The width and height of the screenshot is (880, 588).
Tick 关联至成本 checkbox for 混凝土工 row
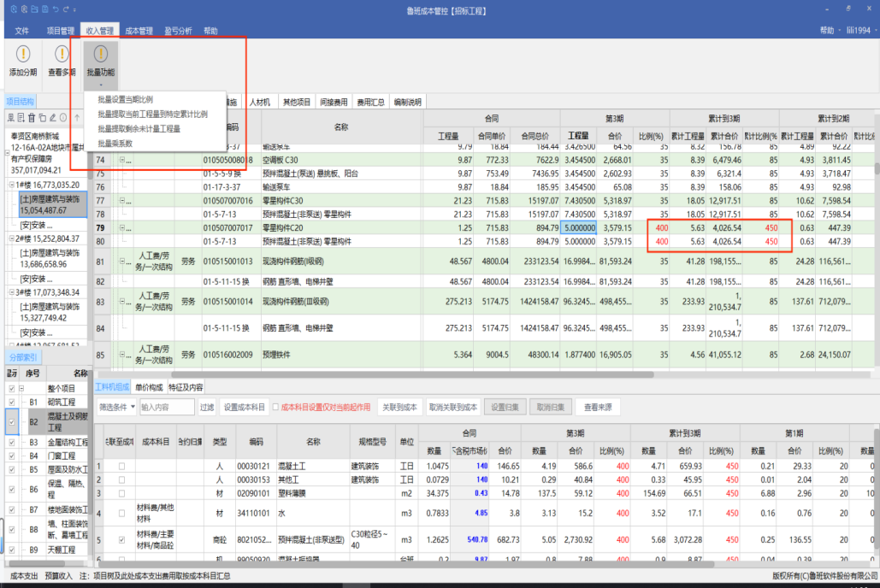121,467
